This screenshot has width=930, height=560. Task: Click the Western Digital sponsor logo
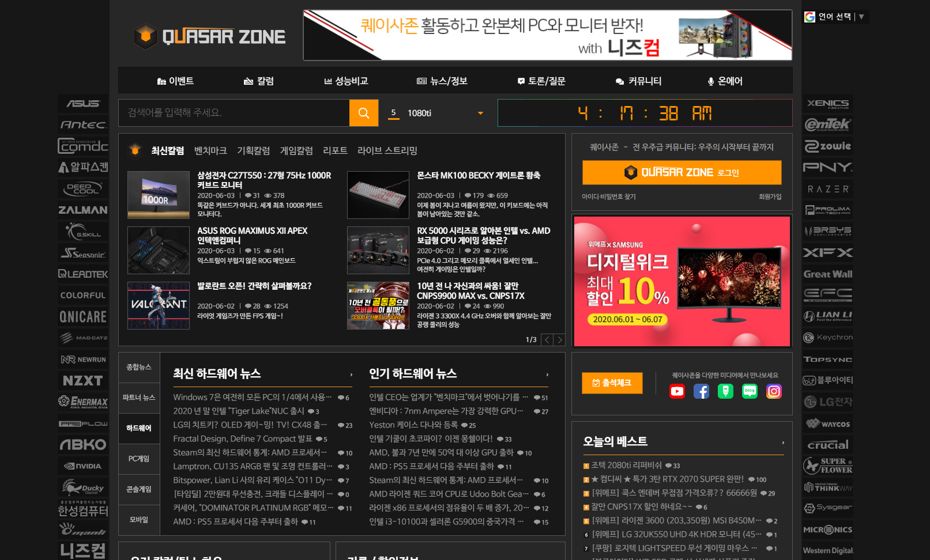pos(828,551)
